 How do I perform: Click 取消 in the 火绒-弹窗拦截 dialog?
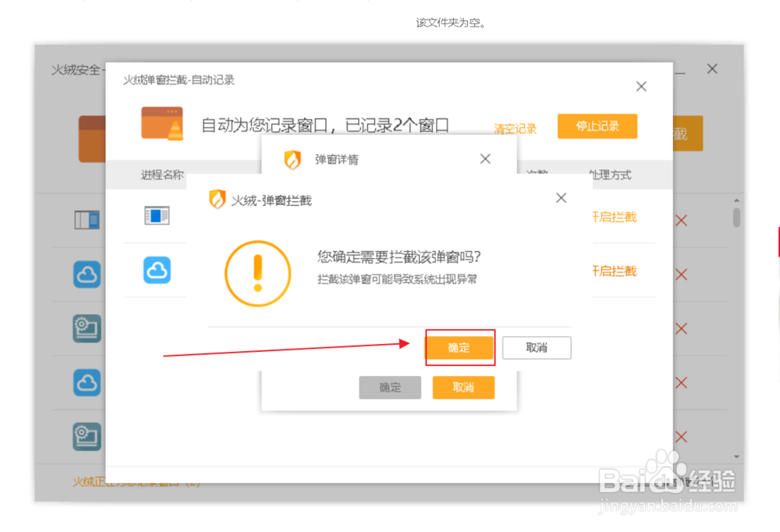click(x=537, y=347)
